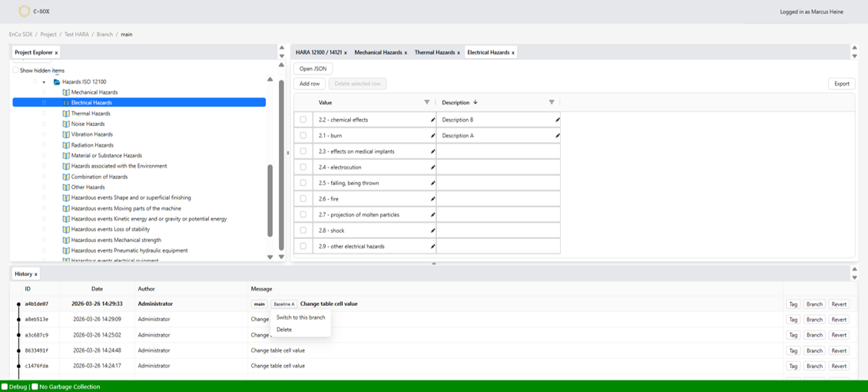Viewport: 868px width, 392px height.
Task: Select the Thermal Hazards book icon in tree
Action: 66,114
